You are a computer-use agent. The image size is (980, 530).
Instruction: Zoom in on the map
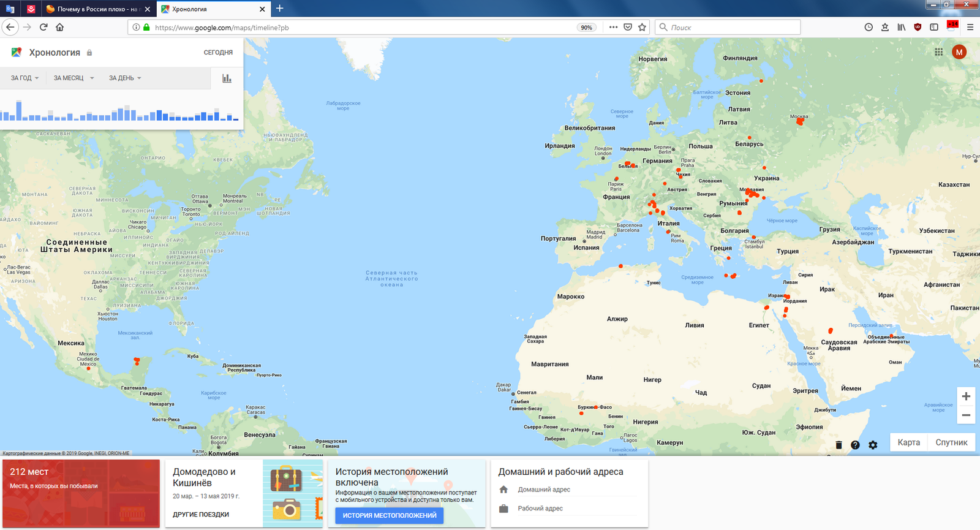pos(966,396)
